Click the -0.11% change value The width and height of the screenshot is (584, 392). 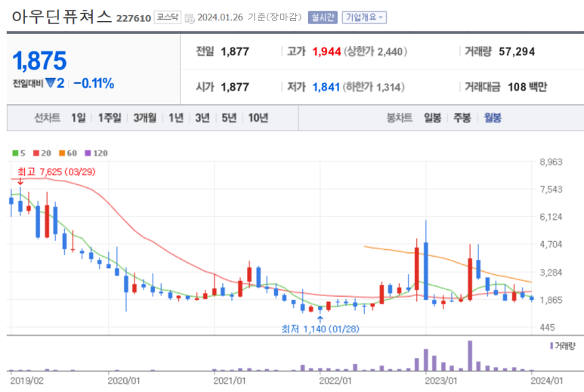(94, 83)
